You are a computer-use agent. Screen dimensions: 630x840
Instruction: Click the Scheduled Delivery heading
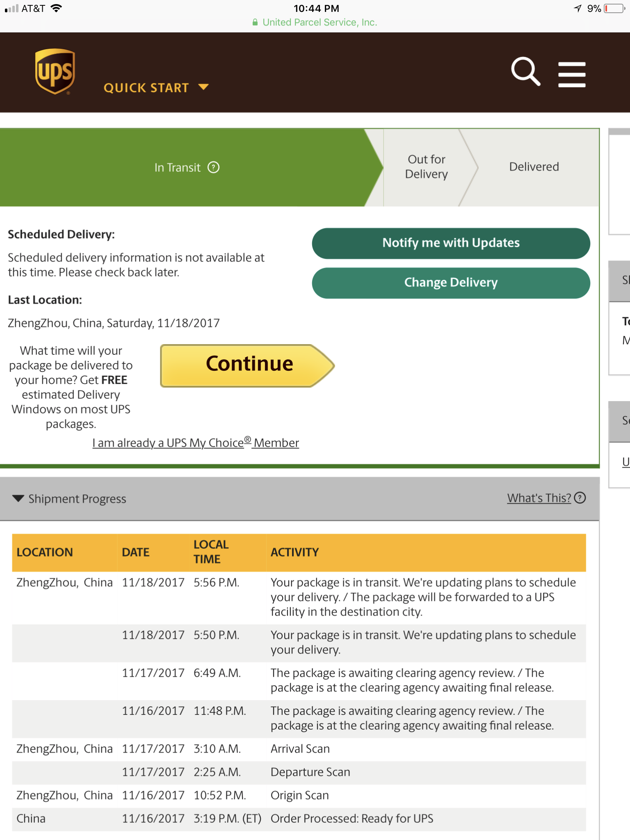pyautogui.click(x=62, y=234)
